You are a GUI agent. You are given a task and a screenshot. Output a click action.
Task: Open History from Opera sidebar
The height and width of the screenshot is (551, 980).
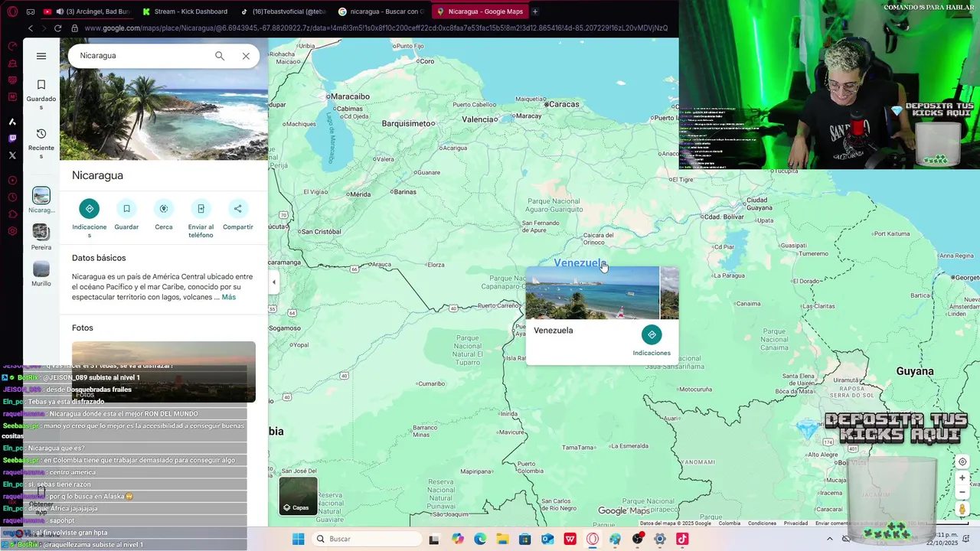point(12,197)
